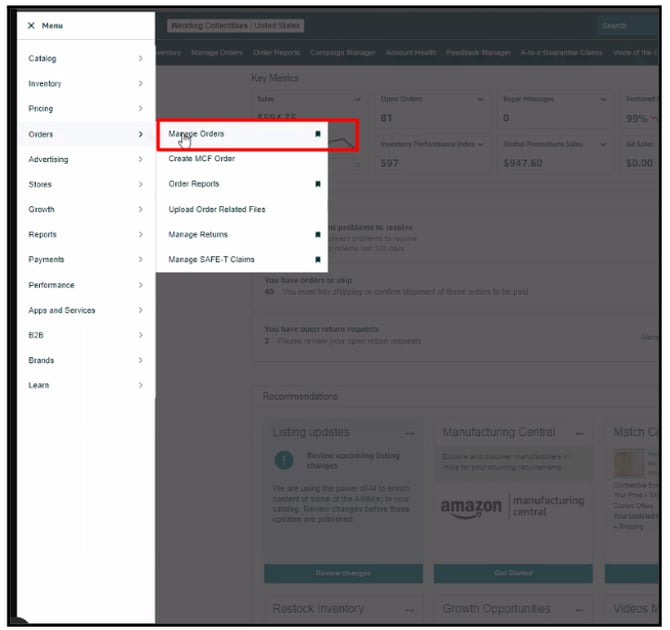
Task: Select Manage Returns in the submenu
Action: tap(242, 234)
